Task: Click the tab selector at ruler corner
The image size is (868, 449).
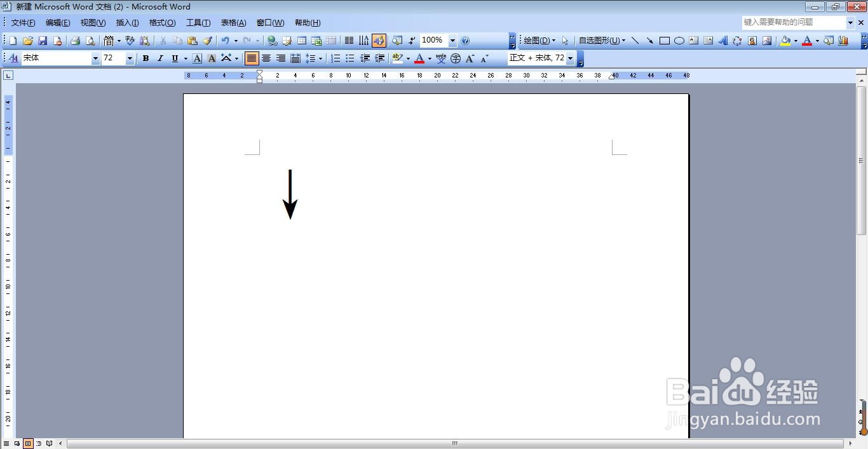Action: point(8,76)
